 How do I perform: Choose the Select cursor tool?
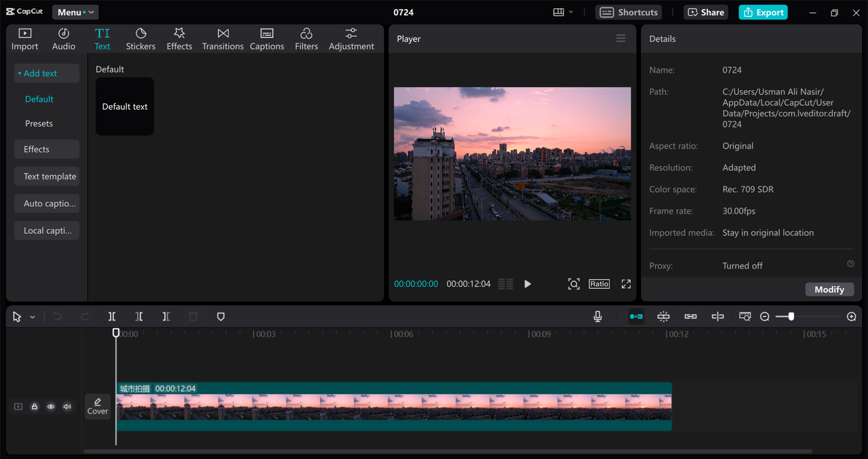click(17, 317)
